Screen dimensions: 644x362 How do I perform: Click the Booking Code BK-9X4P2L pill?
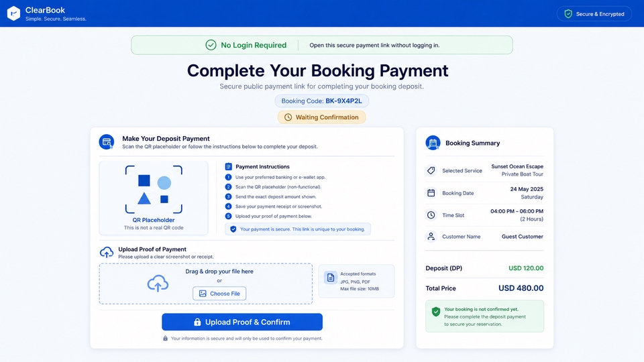coord(321,101)
